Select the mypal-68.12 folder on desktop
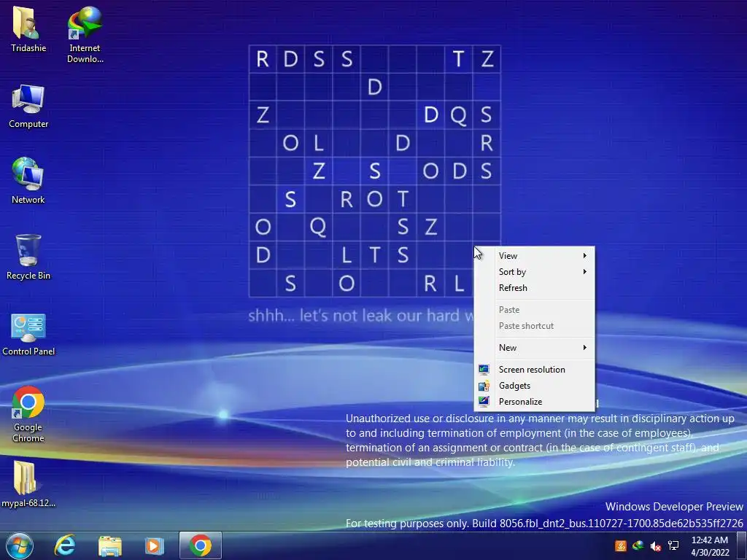Image resolution: width=747 pixels, height=560 pixels. pyautogui.click(x=28, y=483)
